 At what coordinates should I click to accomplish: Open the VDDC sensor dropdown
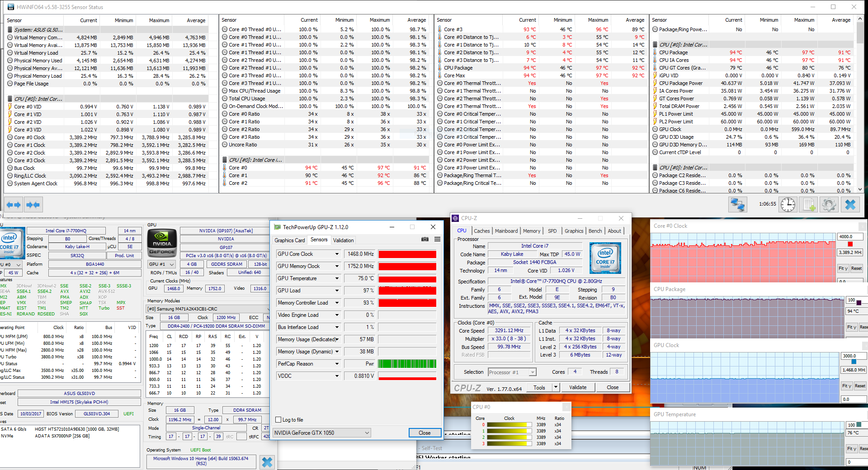click(337, 376)
